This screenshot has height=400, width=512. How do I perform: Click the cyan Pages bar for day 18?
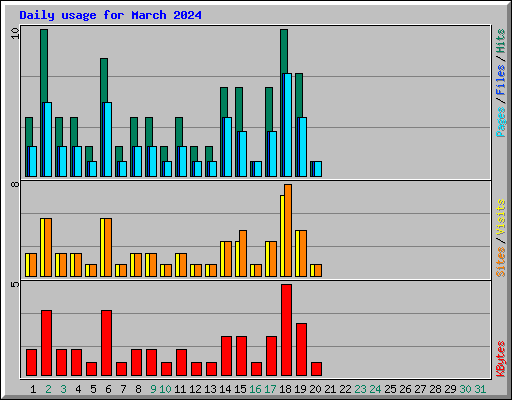(288, 125)
